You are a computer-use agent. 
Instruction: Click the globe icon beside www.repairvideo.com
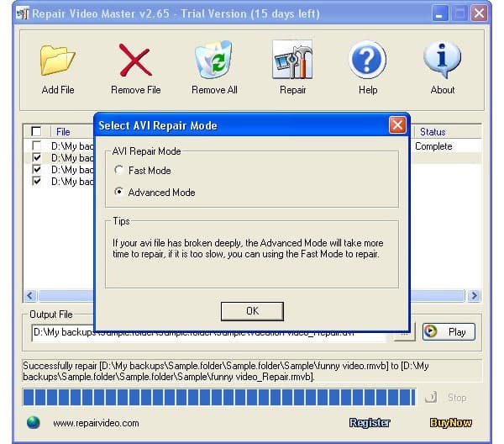coord(34,422)
